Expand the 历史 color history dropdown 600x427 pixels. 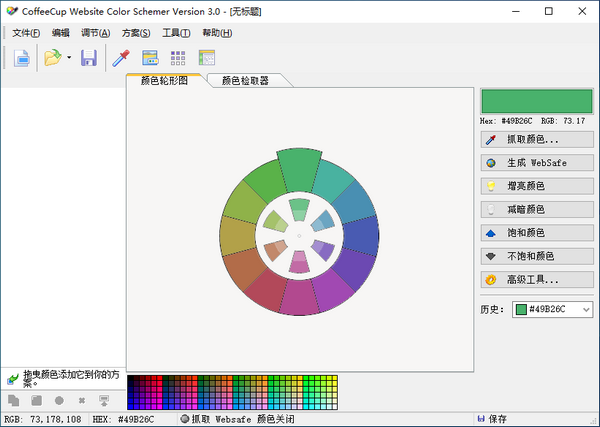tap(585, 310)
